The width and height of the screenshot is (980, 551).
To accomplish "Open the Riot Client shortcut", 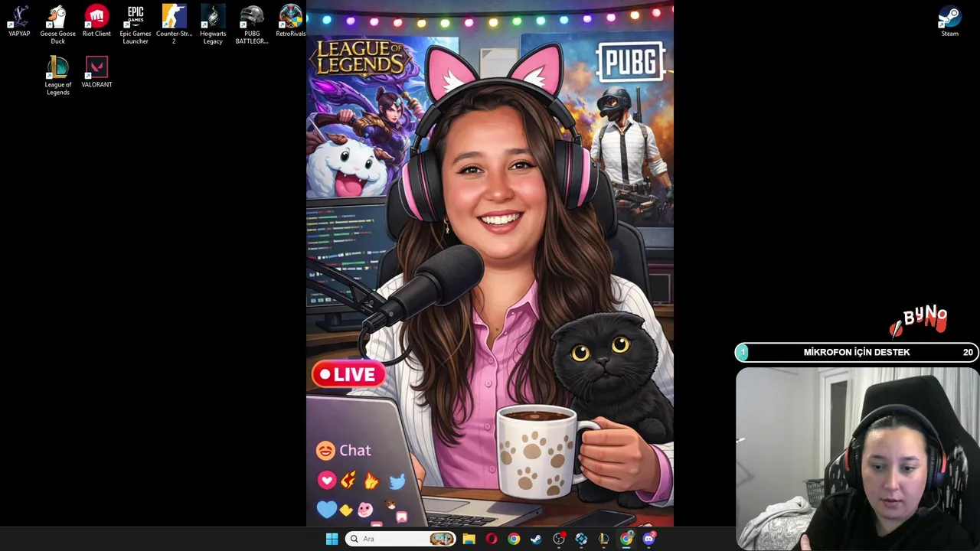I will [96, 21].
